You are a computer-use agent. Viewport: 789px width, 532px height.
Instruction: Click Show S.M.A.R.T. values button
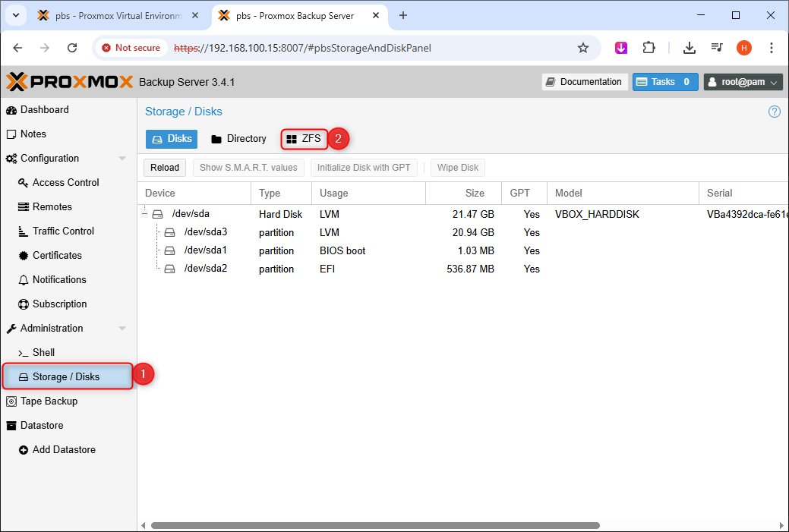click(x=248, y=168)
